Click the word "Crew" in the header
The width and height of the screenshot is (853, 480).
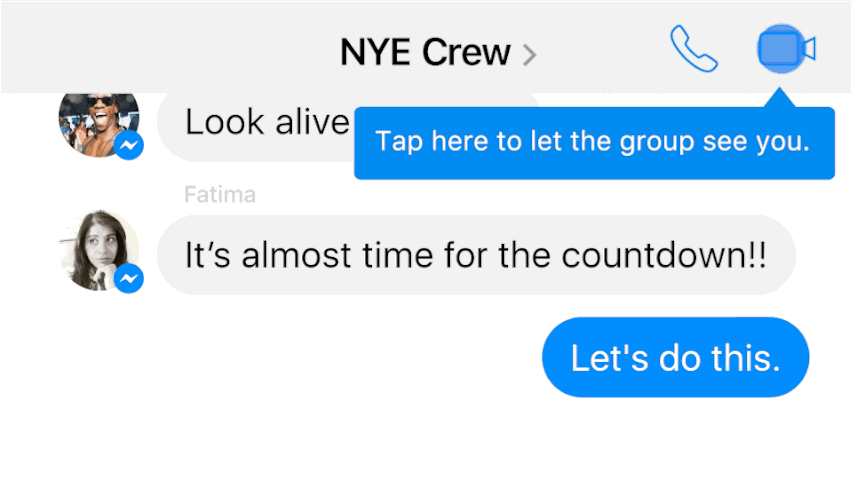466,52
